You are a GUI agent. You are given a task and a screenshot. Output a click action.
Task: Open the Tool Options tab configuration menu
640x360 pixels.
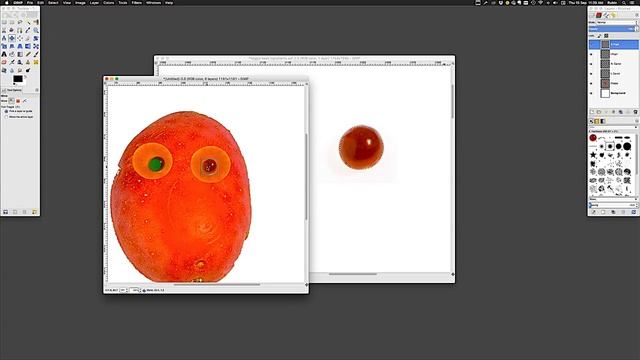click(x=37, y=90)
